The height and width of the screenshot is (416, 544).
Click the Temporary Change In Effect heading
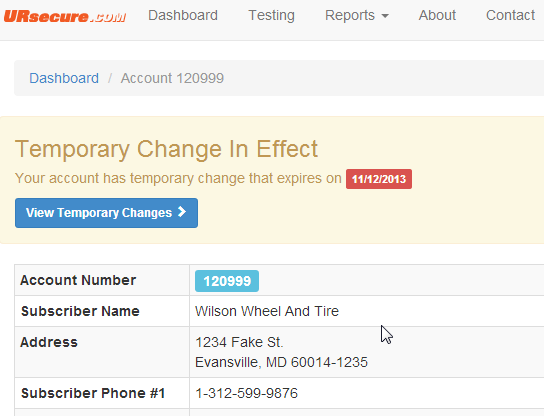[x=166, y=149]
